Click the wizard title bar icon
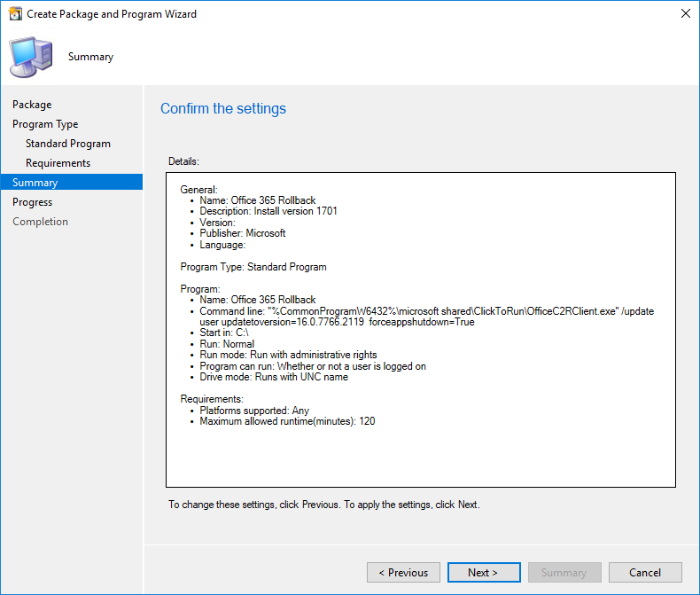This screenshot has width=700, height=595. (15, 14)
